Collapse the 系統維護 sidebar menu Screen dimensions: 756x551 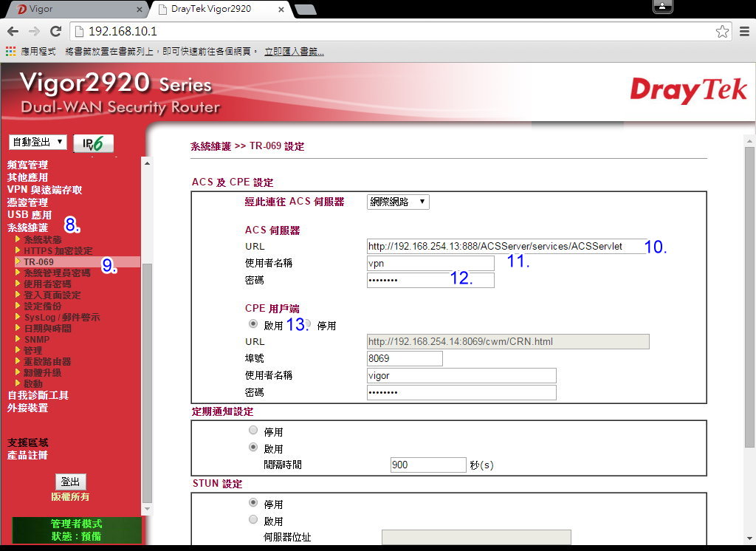tap(27, 227)
